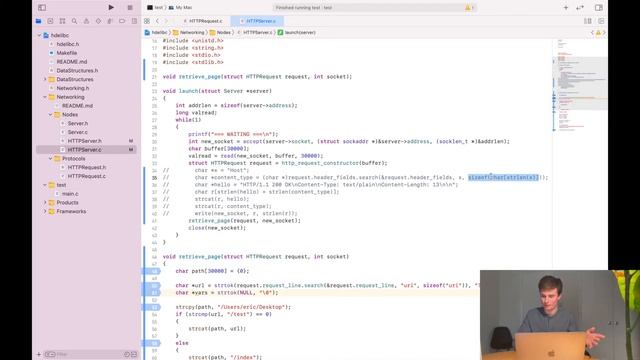Open hdelibc breadcrumb in jump bar
This screenshot has height=360, width=640.
pos(156,32)
